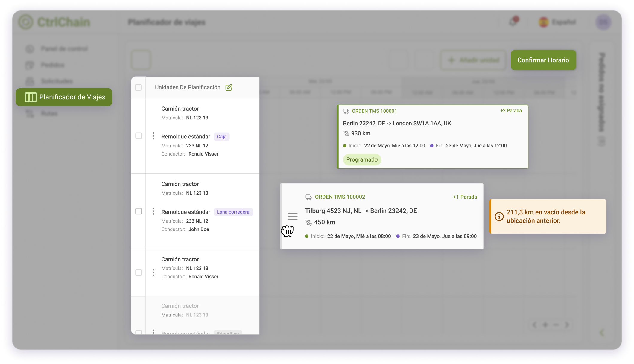634x364 pixels.
Task: Click the Confirmar Horario button
Action: pos(543,60)
